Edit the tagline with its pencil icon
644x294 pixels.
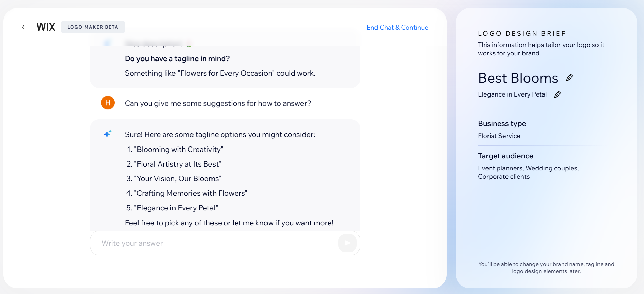point(557,94)
